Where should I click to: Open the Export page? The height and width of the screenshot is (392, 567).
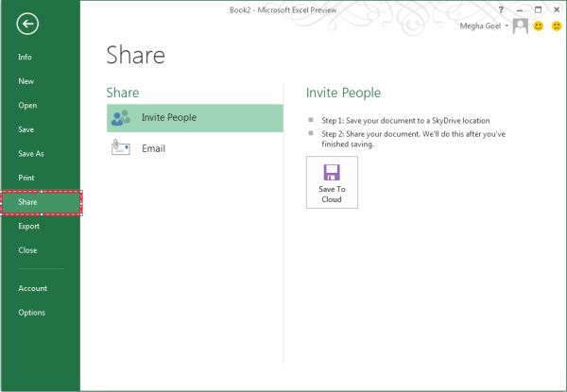pos(29,226)
